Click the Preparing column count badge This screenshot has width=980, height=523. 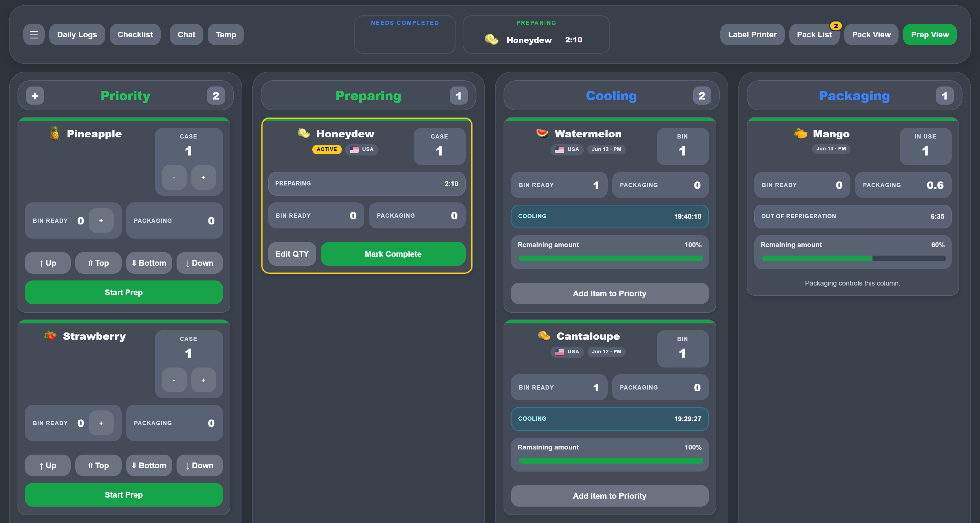tap(459, 96)
